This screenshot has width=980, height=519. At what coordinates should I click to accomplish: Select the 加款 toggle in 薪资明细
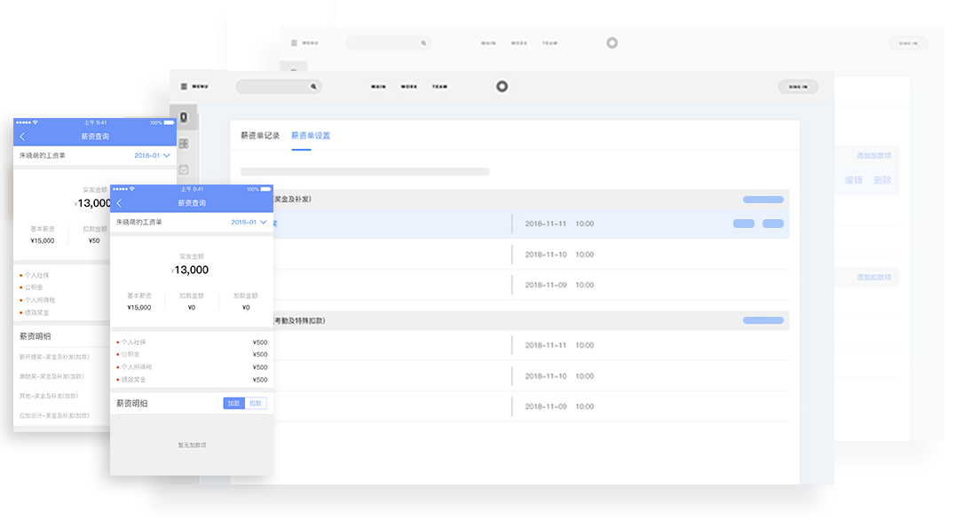233,403
